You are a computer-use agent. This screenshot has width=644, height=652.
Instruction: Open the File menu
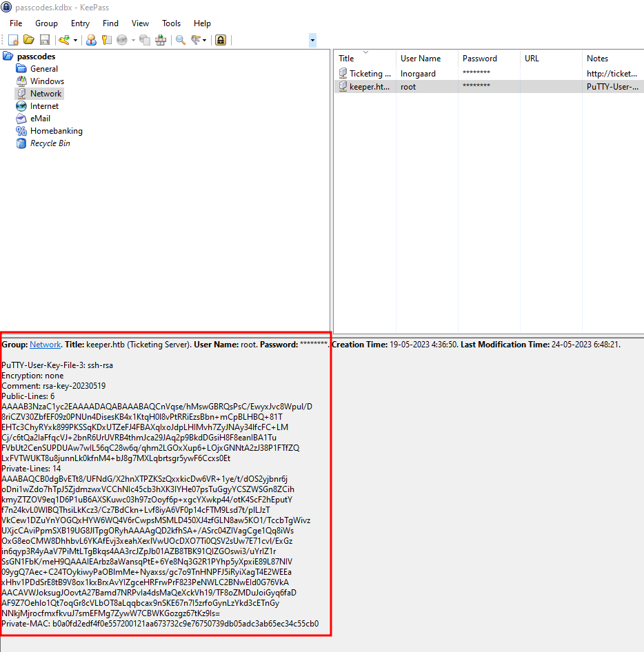pyautogui.click(x=16, y=23)
